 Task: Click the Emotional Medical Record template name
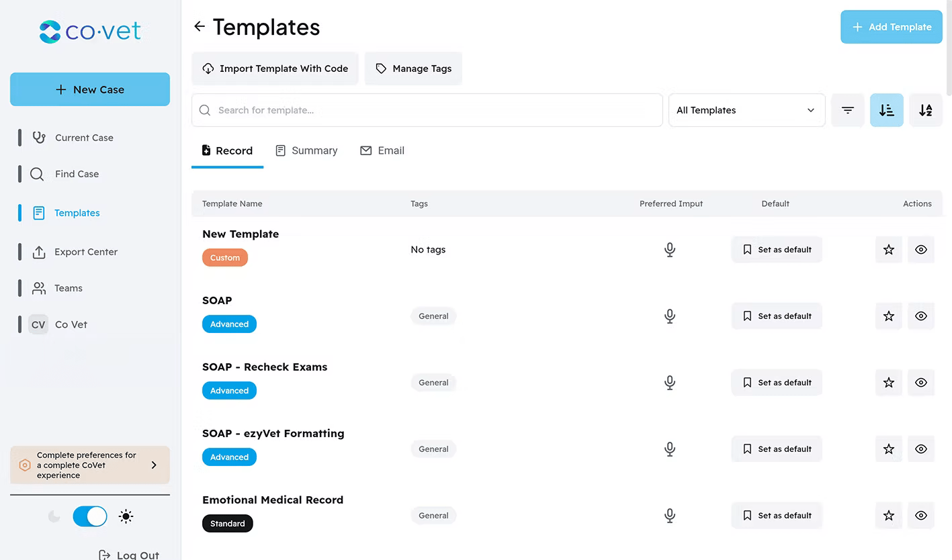(x=273, y=500)
